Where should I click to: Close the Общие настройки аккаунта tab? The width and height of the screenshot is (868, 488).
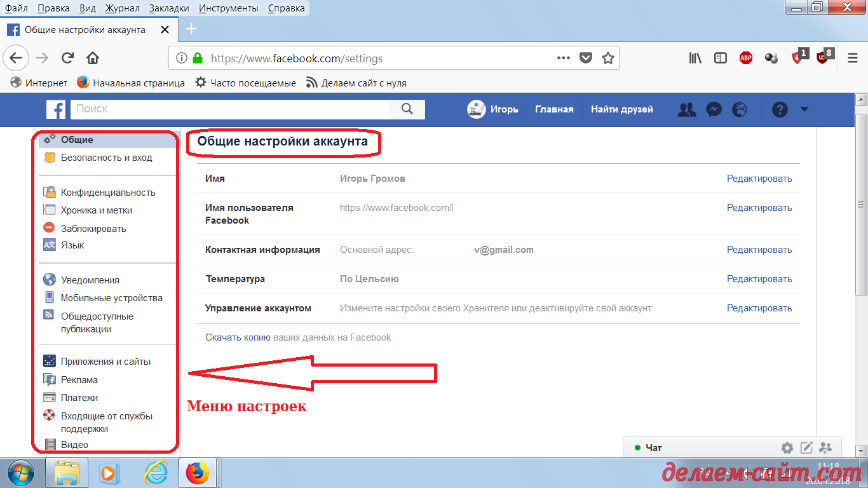click(165, 30)
